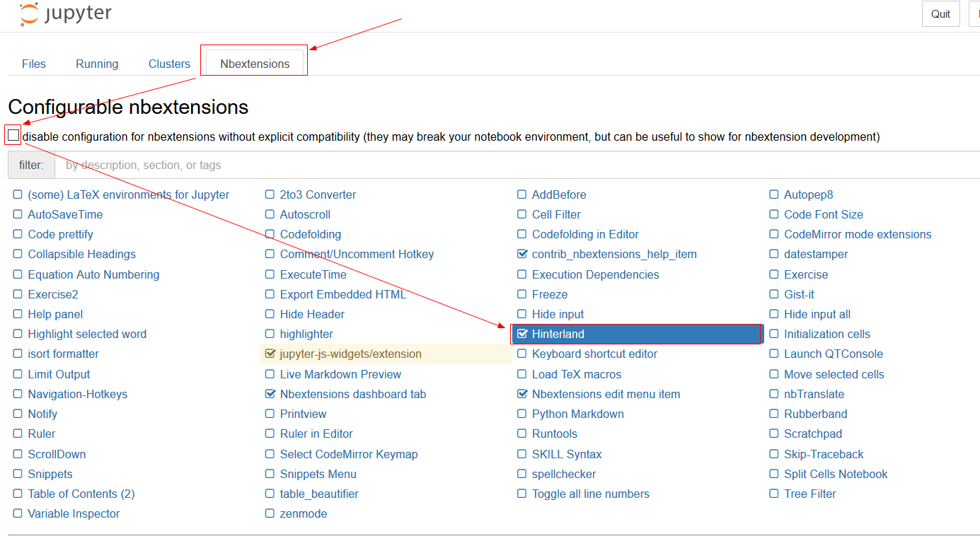Toggle the nbTranslate checkbox
Image resolution: width=980 pixels, height=541 pixels.
(x=775, y=394)
